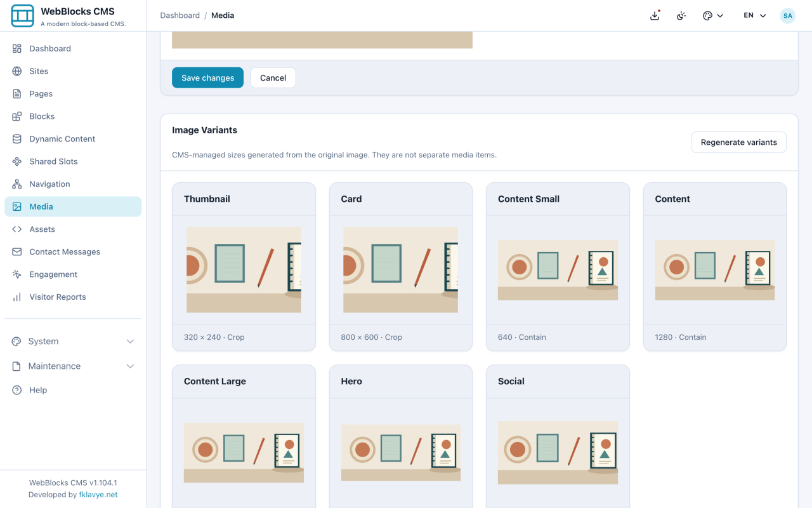The width and height of the screenshot is (812, 508).
Task: Expand the Maintenance section
Action: tap(73, 366)
